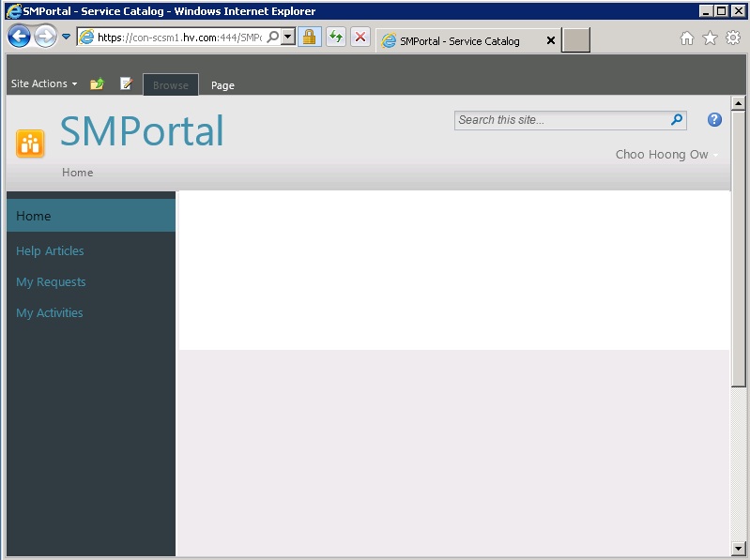Open Help Articles in left navigation
750x560 pixels.
point(50,250)
